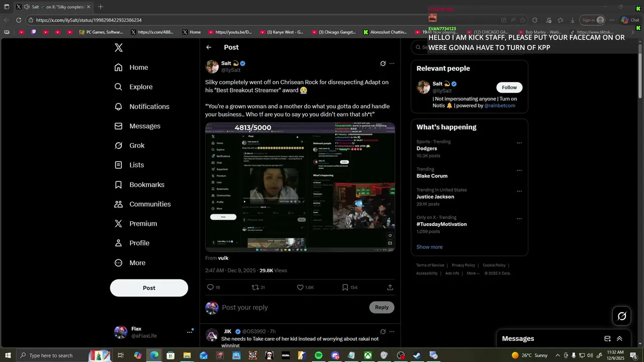This screenshot has height=362, width=644.
Task: Open the weather widget showing 26°C Sunny
Action: pyautogui.click(x=529, y=355)
